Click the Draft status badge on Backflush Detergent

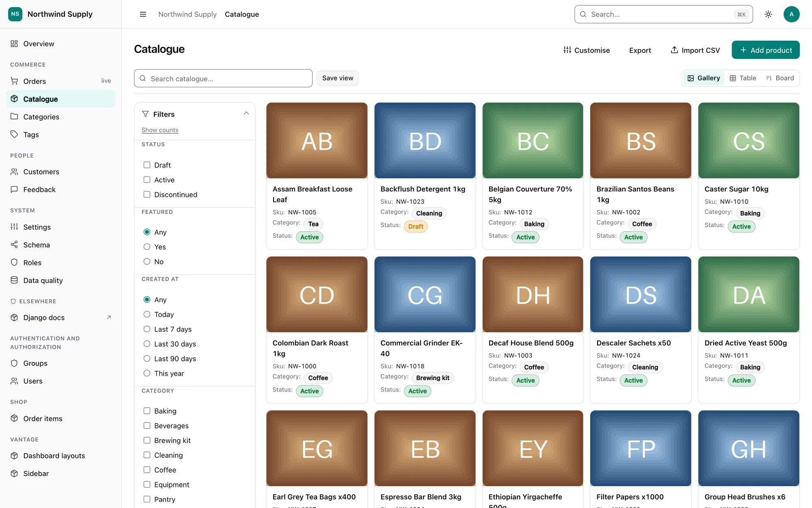click(x=416, y=226)
